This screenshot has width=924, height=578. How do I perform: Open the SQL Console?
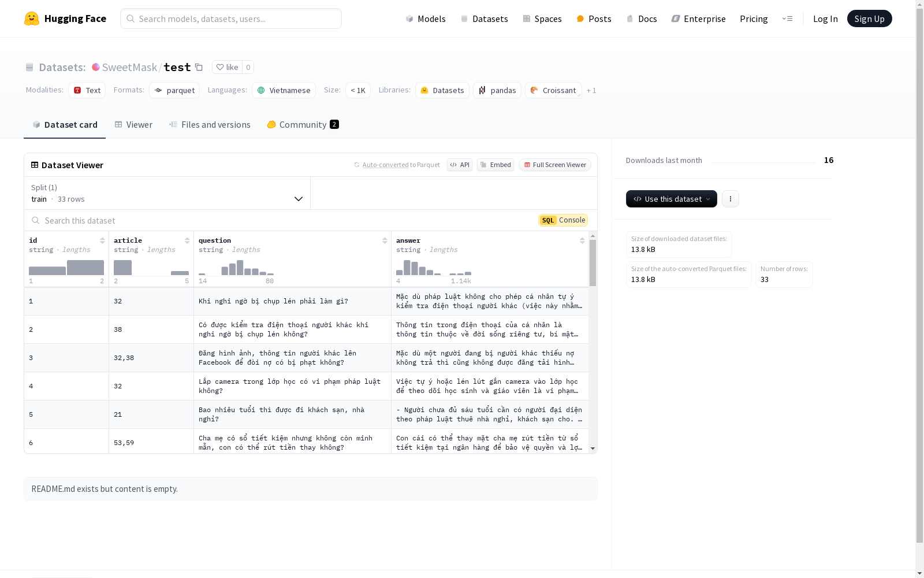[x=563, y=220]
